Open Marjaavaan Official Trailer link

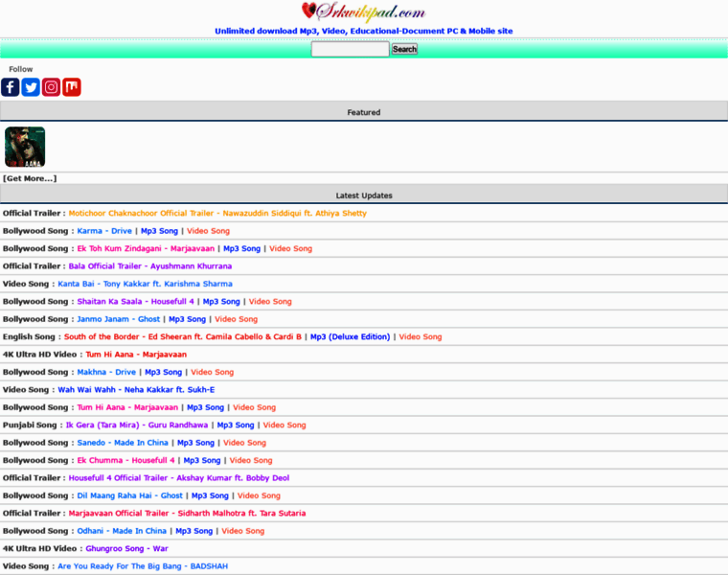(x=187, y=514)
